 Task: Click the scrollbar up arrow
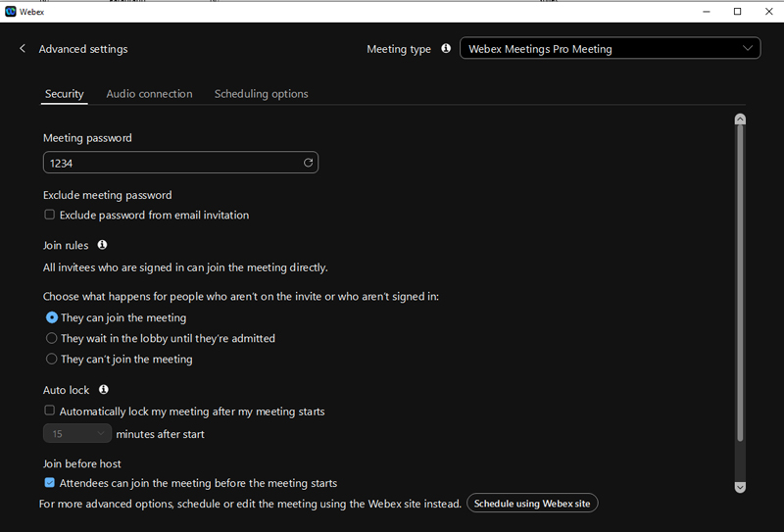pos(740,119)
